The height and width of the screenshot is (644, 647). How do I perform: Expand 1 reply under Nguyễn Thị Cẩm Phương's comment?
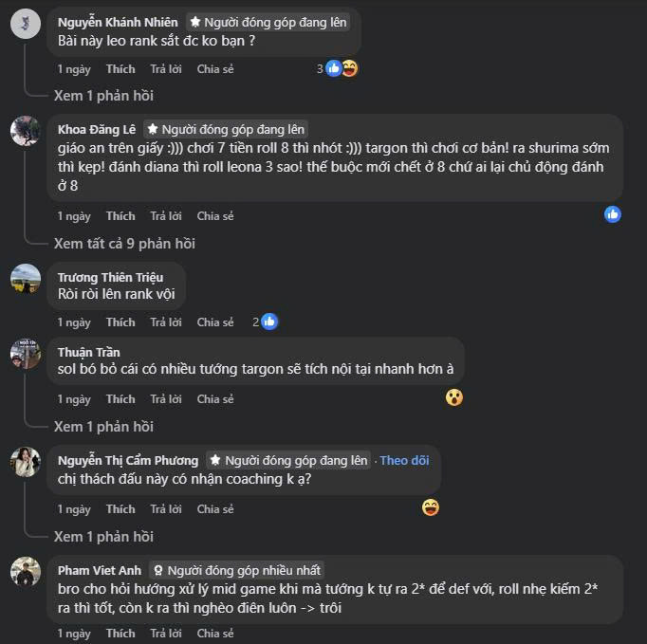(x=103, y=537)
